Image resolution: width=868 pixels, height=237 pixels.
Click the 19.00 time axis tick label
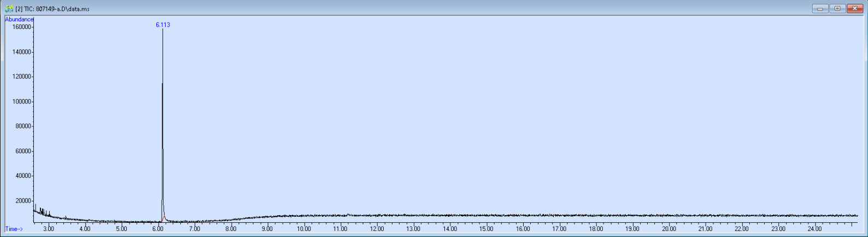(632, 229)
